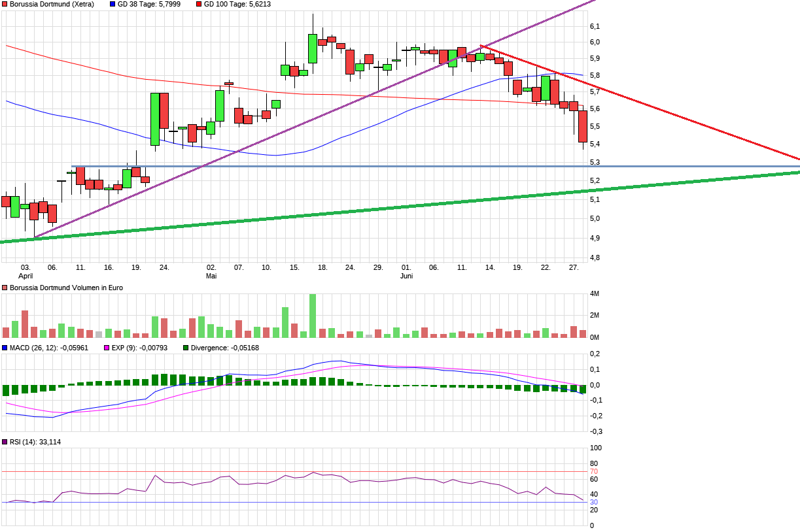Click the blue '30' RSI level label
Viewport: 800px width, 532px height.
point(594,502)
